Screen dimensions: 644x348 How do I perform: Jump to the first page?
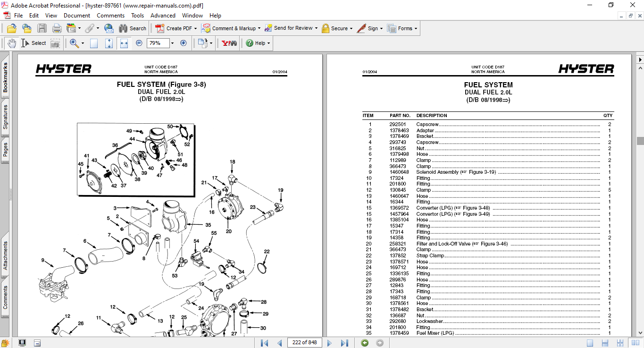point(264,343)
